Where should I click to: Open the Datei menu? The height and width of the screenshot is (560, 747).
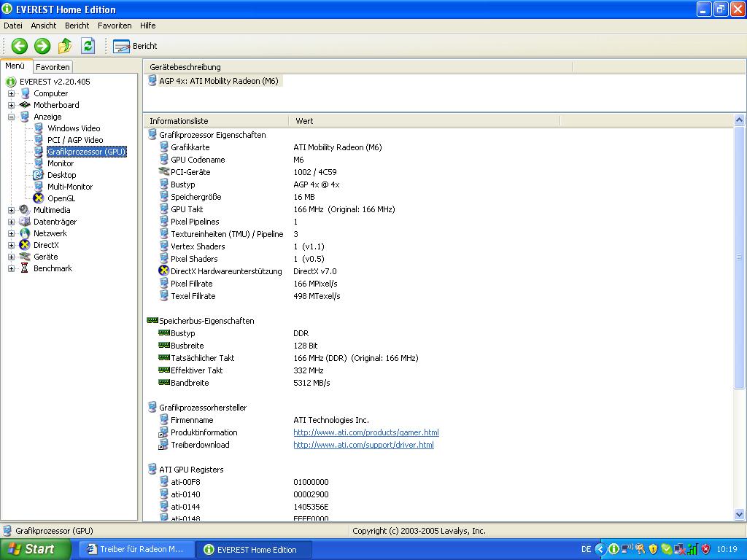(13, 26)
